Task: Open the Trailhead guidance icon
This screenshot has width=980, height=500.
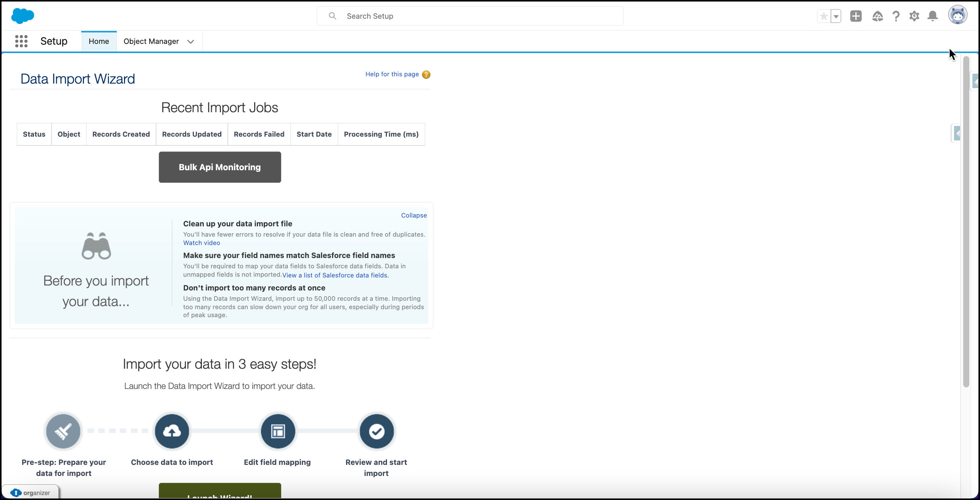Action: pyautogui.click(x=877, y=16)
